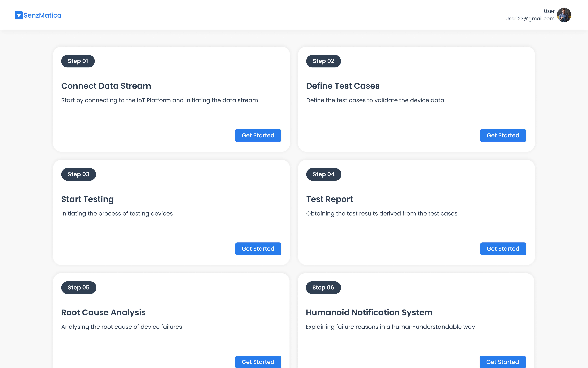Image resolution: width=588 pixels, height=368 pixels.
Task: Select the Start Testing heading
Action: (87, 199)
